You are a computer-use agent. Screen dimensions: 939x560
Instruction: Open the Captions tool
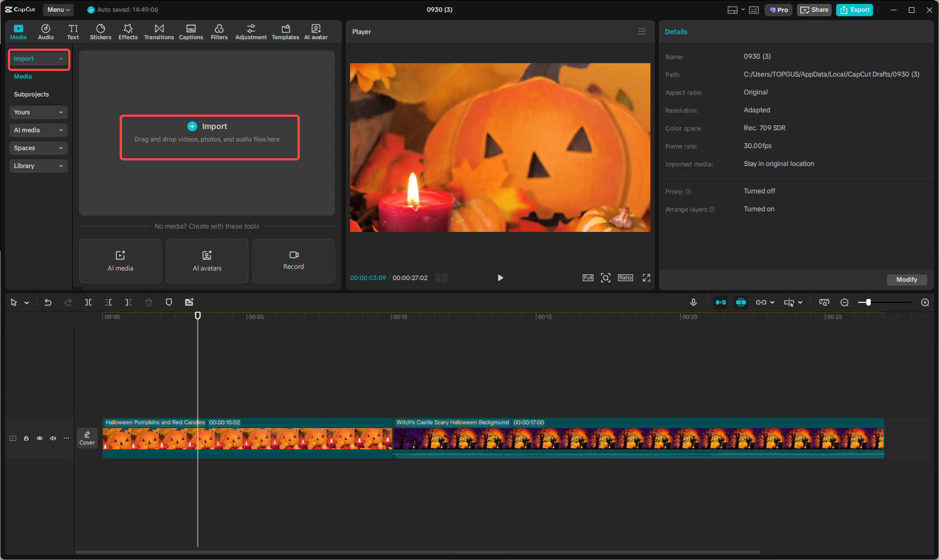click(191, 31)
